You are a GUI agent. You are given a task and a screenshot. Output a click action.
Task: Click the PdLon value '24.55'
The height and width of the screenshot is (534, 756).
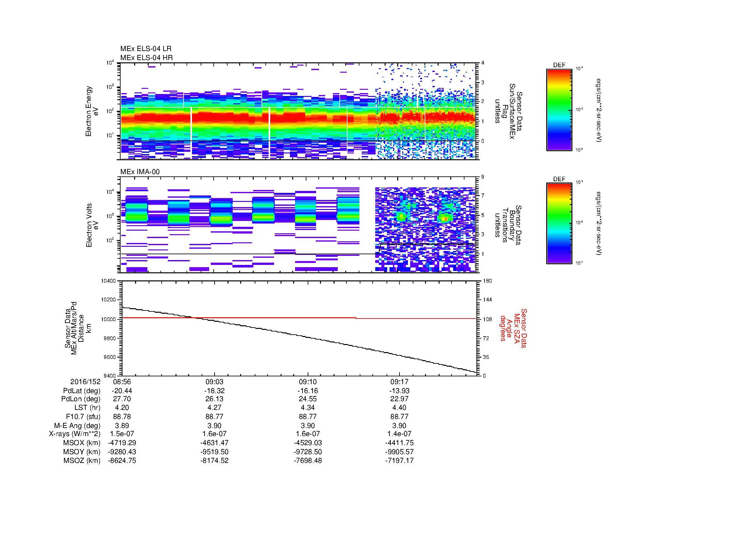[307, 399]
